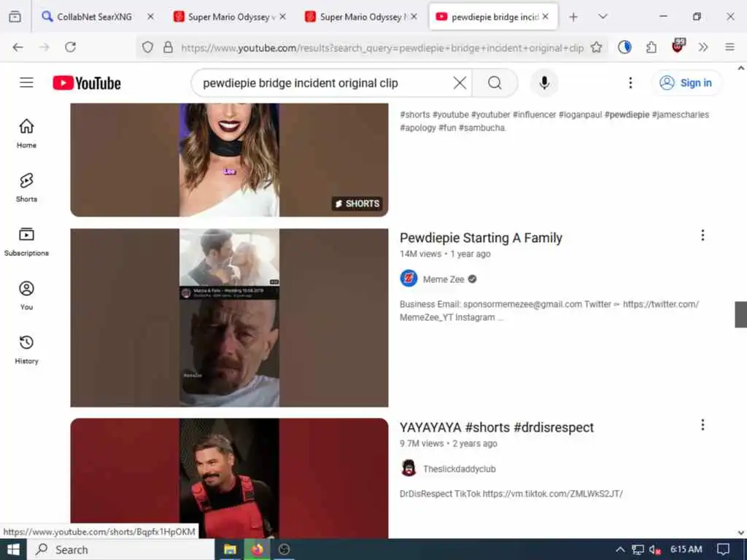Open Firefox application menu
Image resolution: width=747 pixels, height=560 pixels.
729,47
